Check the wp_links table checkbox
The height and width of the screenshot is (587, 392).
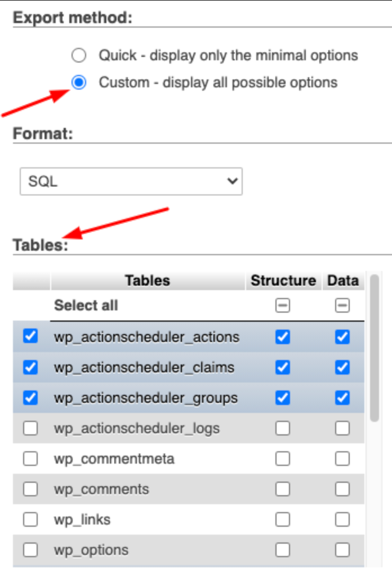click(x=30, y=519)
